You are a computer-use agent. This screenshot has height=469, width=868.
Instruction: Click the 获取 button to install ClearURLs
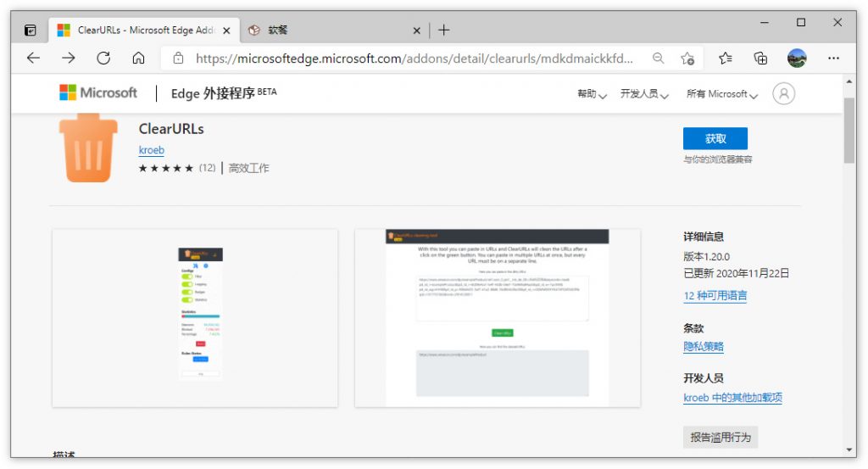[715, 139]
